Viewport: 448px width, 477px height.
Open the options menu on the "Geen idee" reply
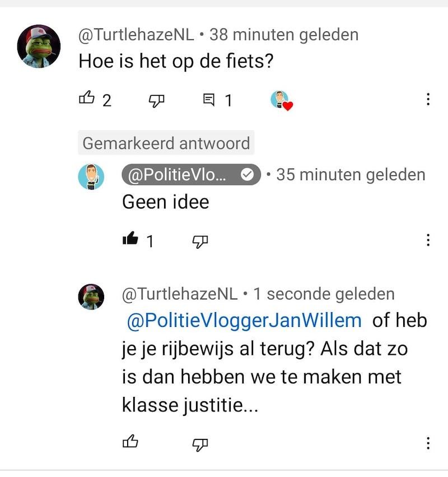click(430, 240)
